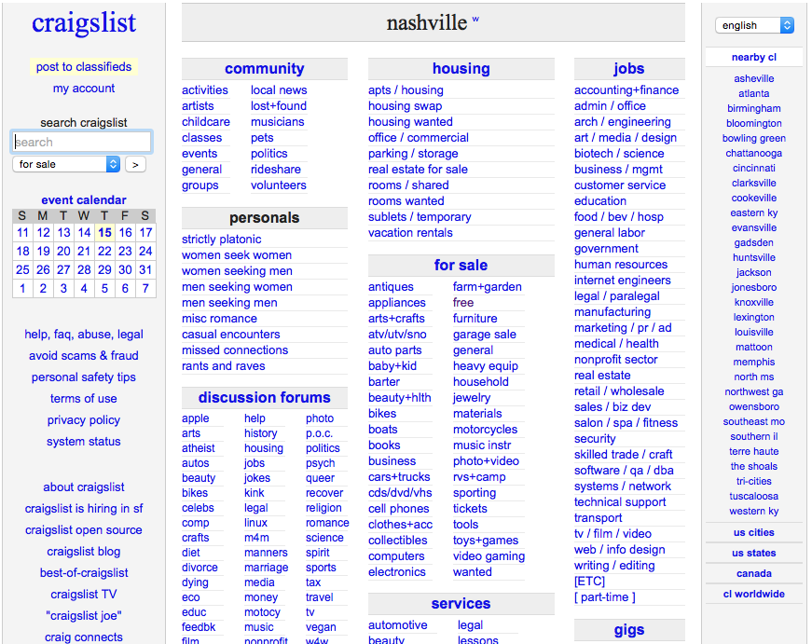812x644 pixels.
Task: Open the 'services' section header
Action: coord(461,604)
